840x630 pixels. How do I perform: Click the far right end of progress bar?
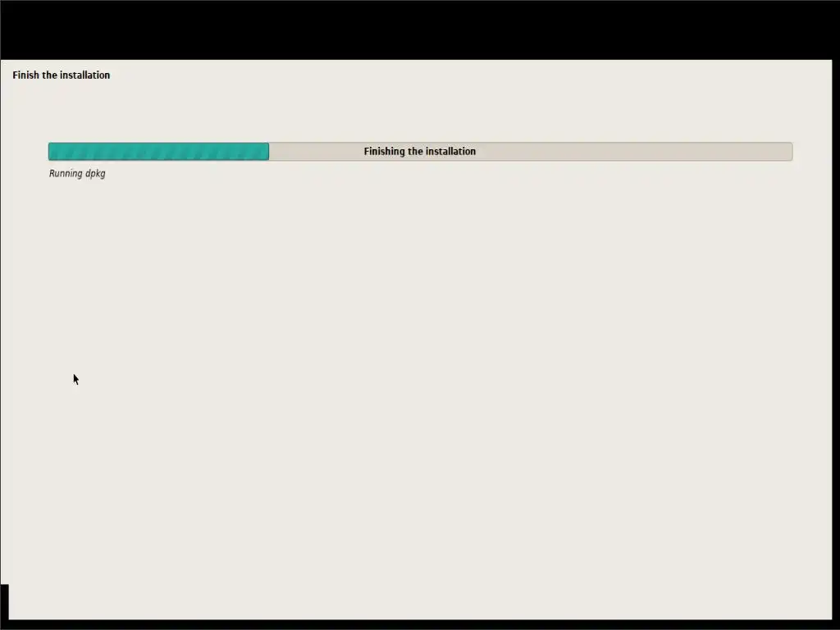tap(790, 151)
